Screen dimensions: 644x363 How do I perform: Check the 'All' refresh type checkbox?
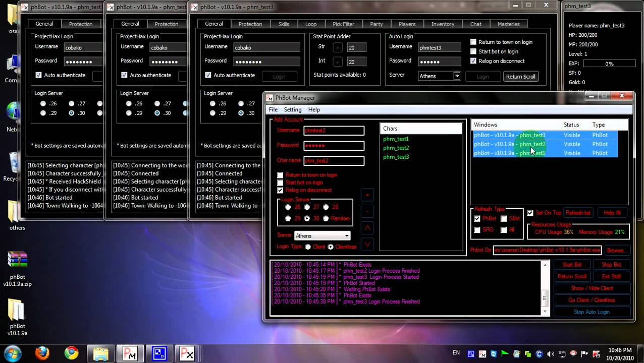(x=504, y=229)
